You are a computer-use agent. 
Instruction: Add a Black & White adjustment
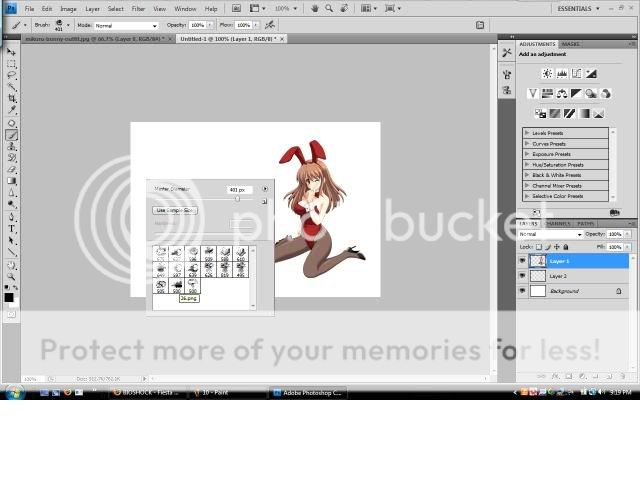[576, 93]
